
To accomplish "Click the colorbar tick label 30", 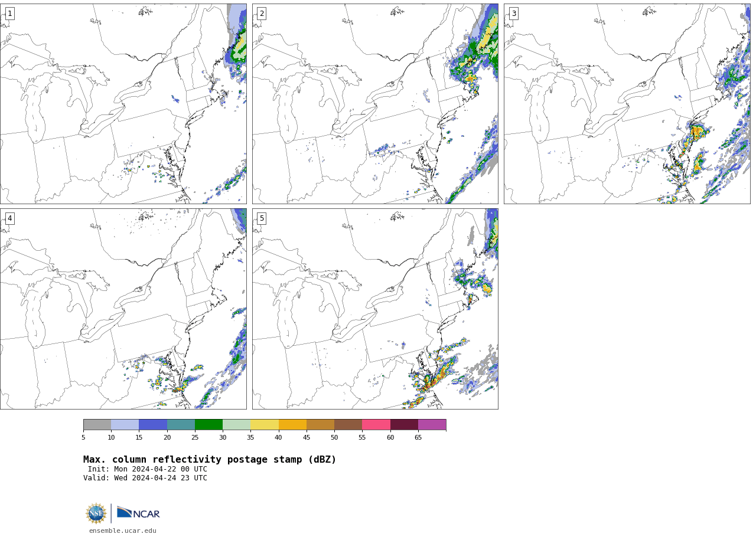I will pos(223,437).
